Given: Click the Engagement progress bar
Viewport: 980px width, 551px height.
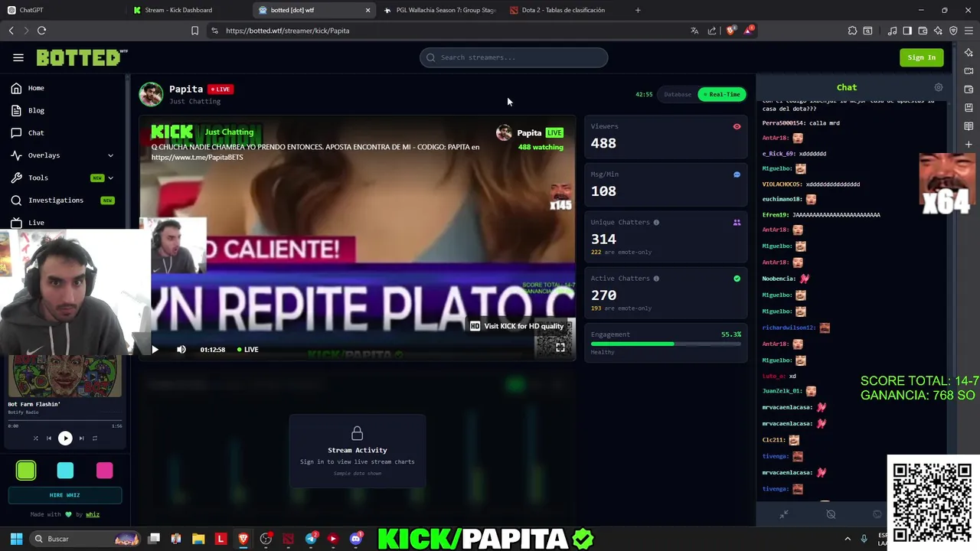Looking at the screenshot, I should coord(665,344).
